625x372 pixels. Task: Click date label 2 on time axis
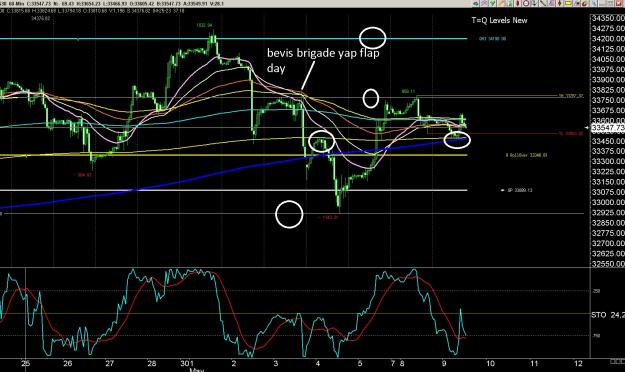(234, 363)
